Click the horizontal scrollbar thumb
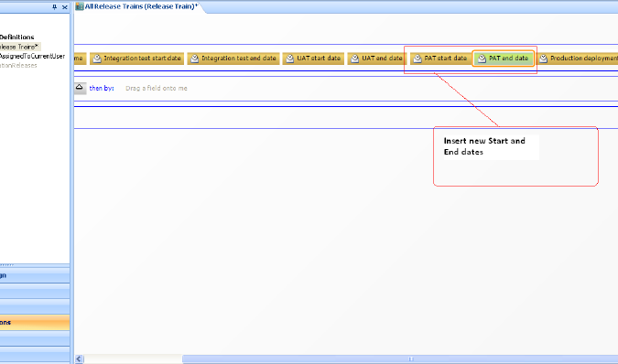Viewport: 618px width, 364px height. [x=400, y=359]
